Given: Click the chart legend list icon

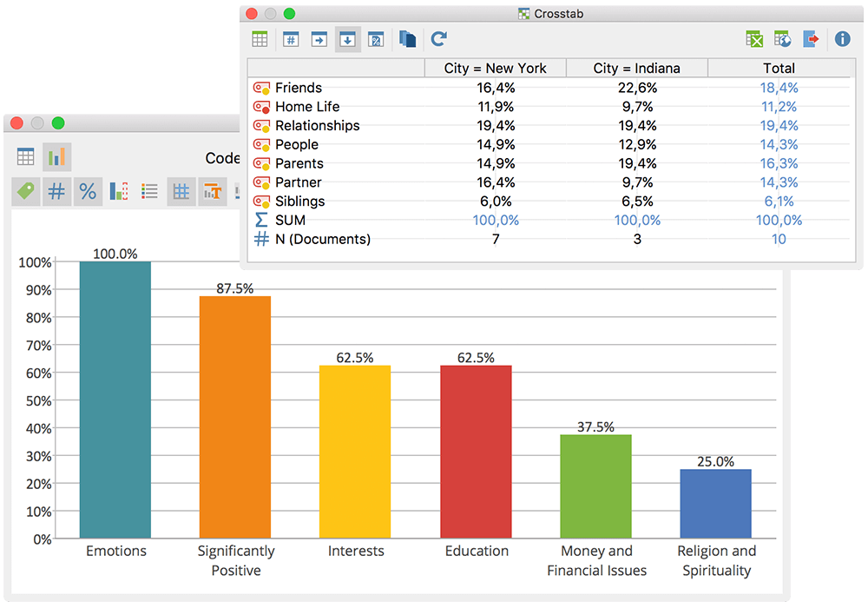Looking at the screenshot, I should [149, 192].
